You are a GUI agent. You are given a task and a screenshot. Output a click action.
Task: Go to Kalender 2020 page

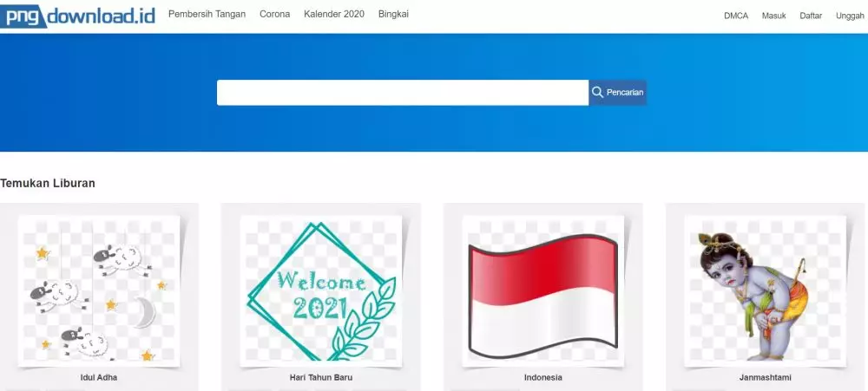[x=334, y=15]
